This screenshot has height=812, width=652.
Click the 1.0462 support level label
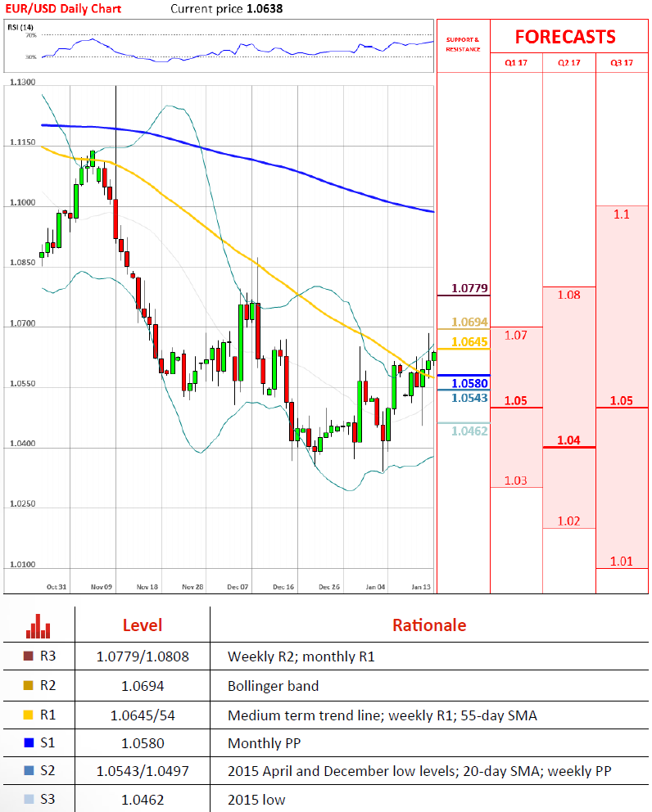point(469,431)
